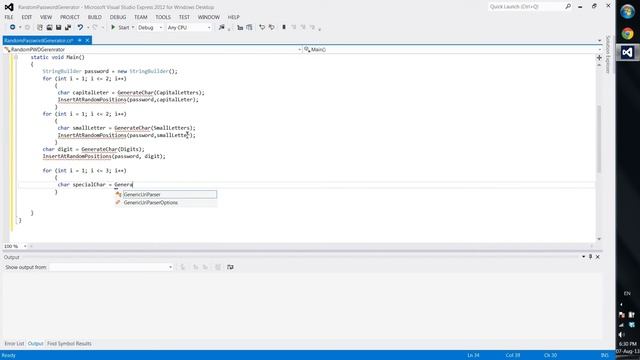Screen dimensions: 640x360
Task: Select the RandomPasswordGenerator.cs document tab
Action: pyautogui.click(x=39, y=40)
